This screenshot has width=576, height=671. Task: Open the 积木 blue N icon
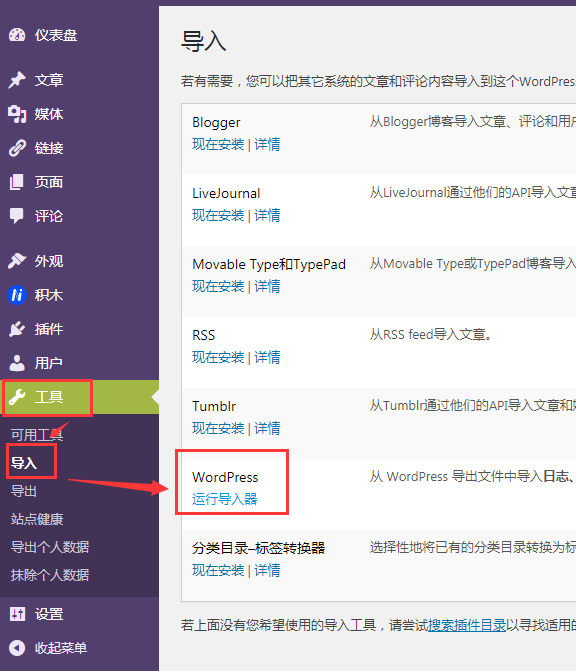[17, 295]
